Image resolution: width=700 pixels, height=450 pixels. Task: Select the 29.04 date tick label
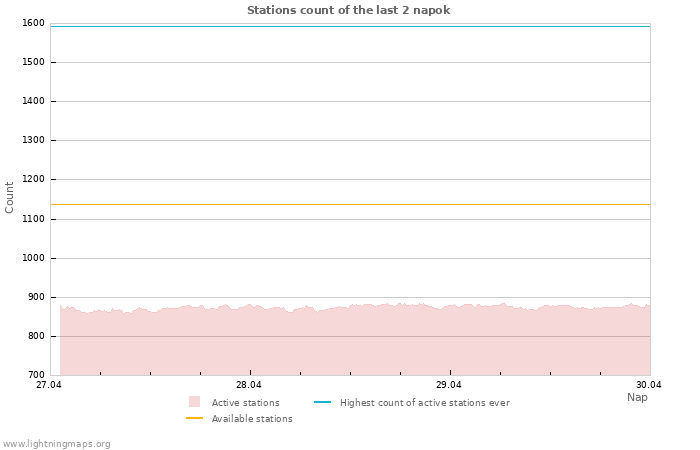coord(449,384)
